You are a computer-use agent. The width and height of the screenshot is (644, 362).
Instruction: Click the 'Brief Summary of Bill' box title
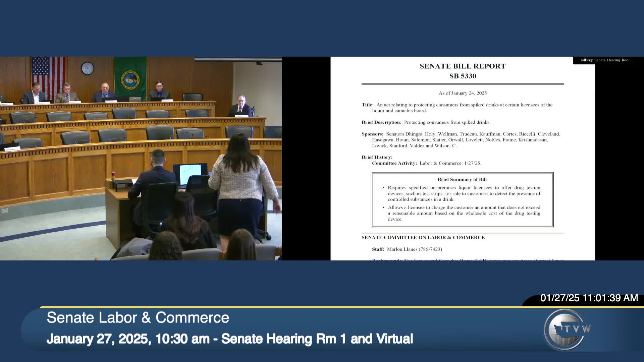pyautogui.click(x=462, y=180)
